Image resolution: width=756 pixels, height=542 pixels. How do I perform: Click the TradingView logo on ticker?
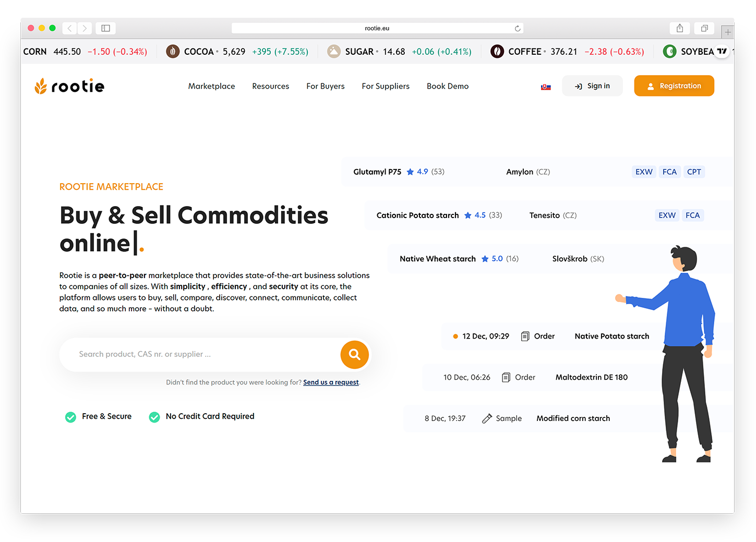(722, 51)
